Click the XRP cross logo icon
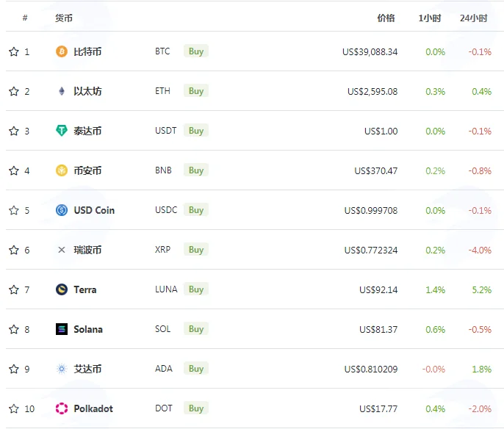This screenshot has width=504, height=429. (x=62, y=250)
